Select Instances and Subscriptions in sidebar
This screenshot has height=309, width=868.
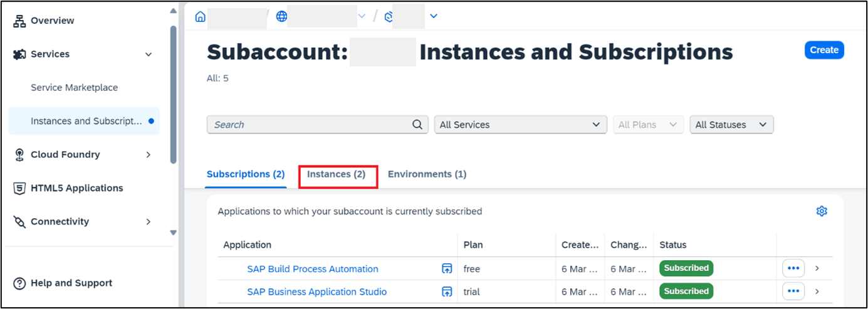[x=84, y=121]
